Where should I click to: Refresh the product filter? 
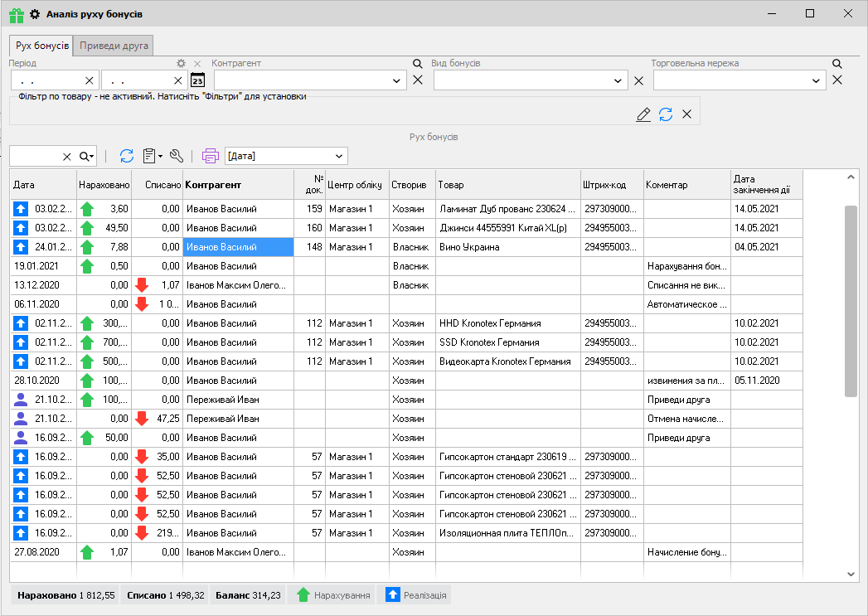tap(666, 114)
